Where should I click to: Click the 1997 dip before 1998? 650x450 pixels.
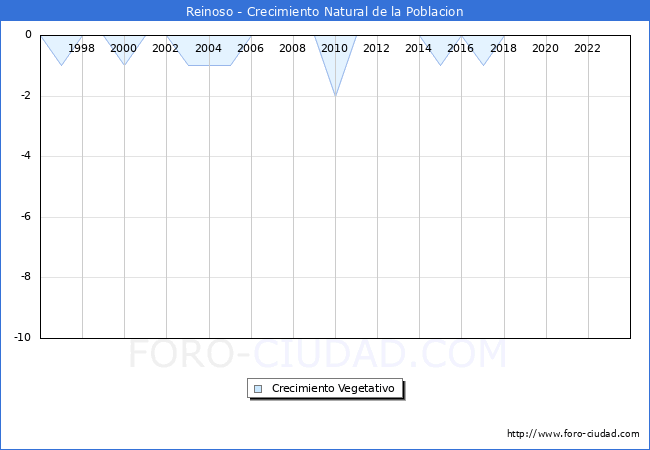(x=62, y=50)
